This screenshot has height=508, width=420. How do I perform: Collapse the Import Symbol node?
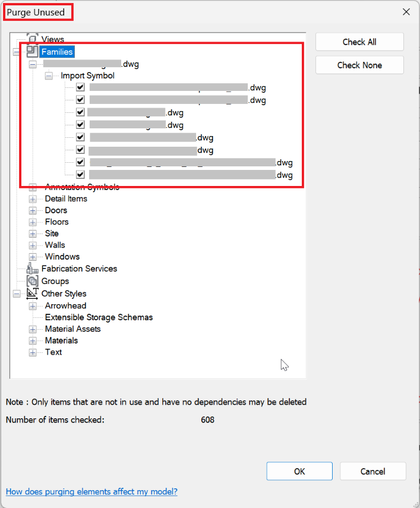(x=49, y=76)
